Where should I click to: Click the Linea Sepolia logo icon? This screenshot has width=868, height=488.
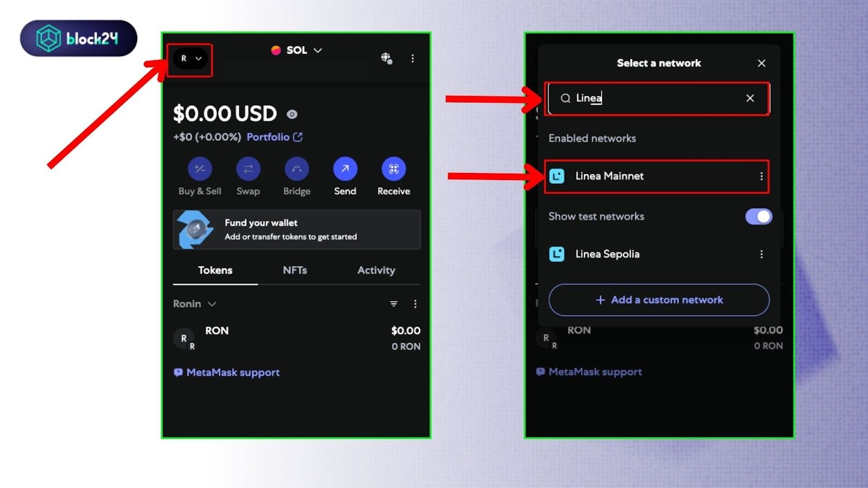pyautogui.click(x=557, y=254)
